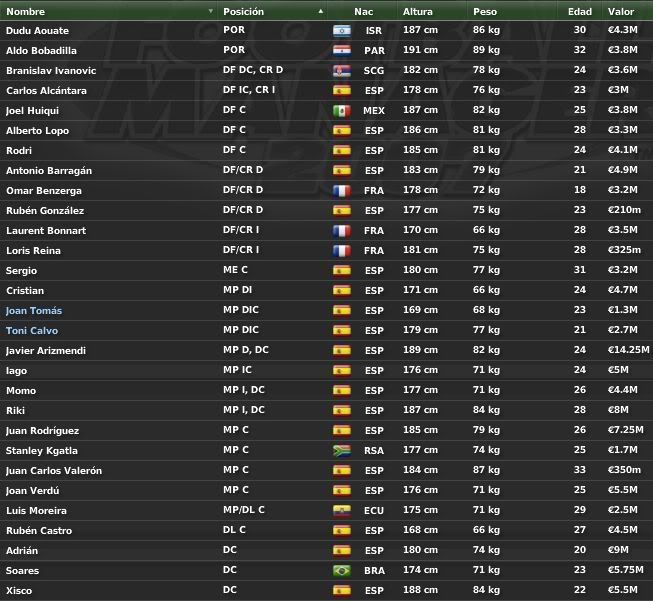Click the Spain flag icon for Adrián
Viewport: 653px width, 601px height.
(x=342, y=551)
